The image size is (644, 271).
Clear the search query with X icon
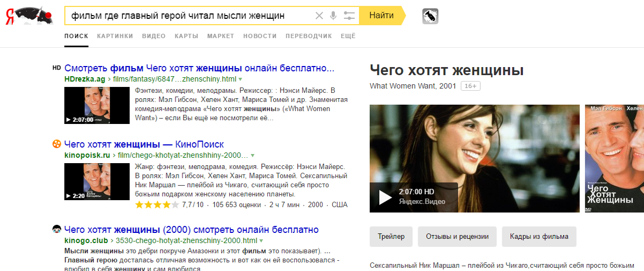pos(319,16)
